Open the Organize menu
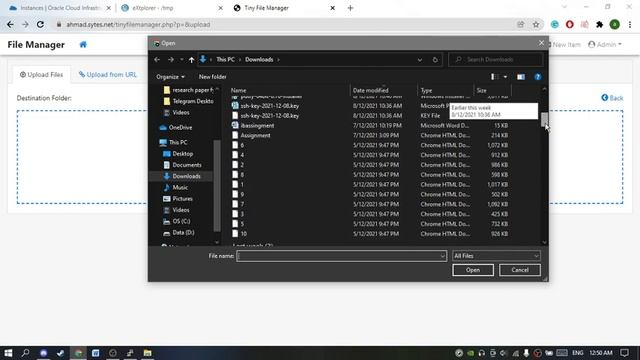This screenshot has height=360, width=640. (x=170, y=77)
